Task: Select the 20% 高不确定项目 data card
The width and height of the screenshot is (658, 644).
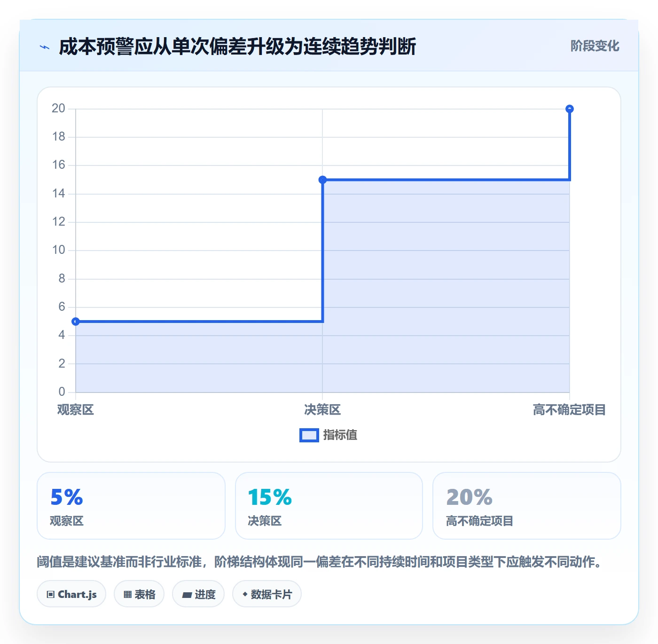Action: [x=526, y=506]
